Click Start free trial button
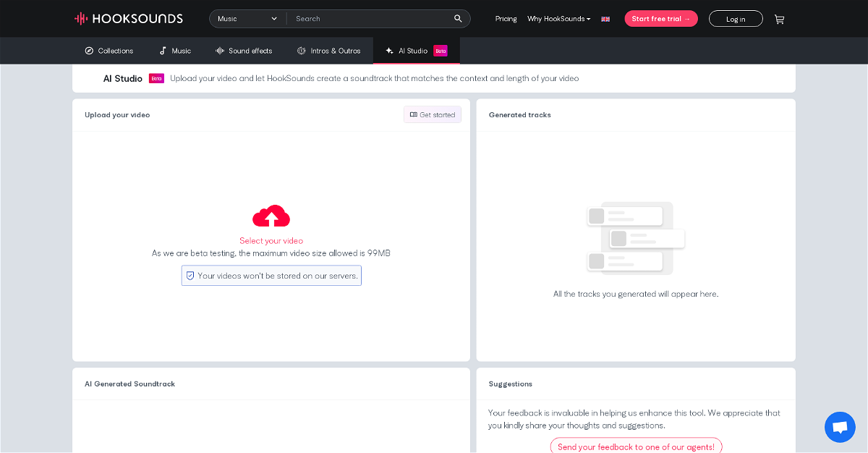Image resolution: width=868 pixels, height=453 pixels. click(661, 19)
